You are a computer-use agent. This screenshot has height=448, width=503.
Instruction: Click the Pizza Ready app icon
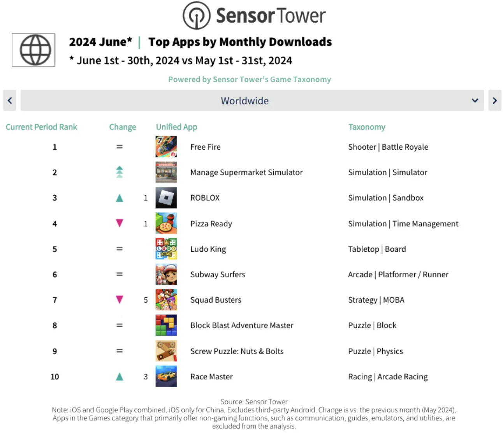click(166, 224)
